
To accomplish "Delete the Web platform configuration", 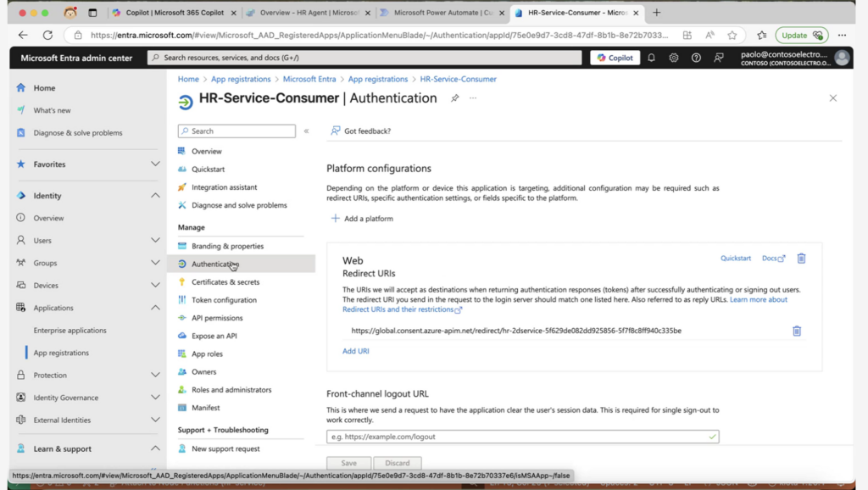I will coord(801,258).
